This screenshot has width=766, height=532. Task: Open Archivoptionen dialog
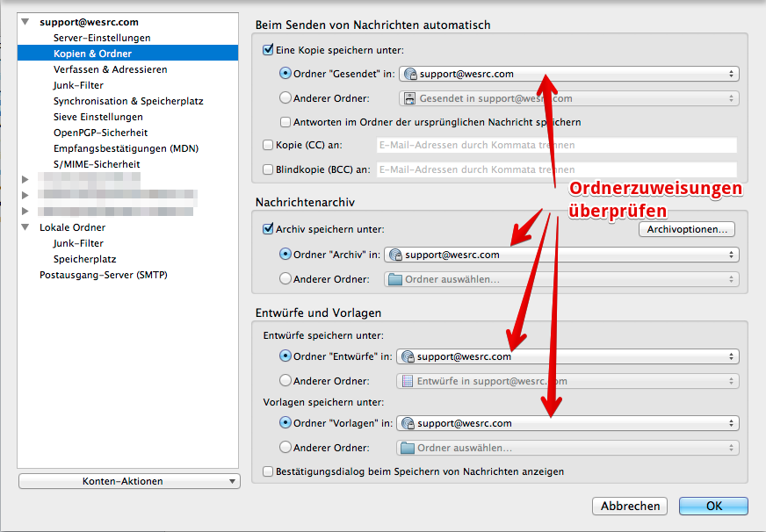(687, 229)
